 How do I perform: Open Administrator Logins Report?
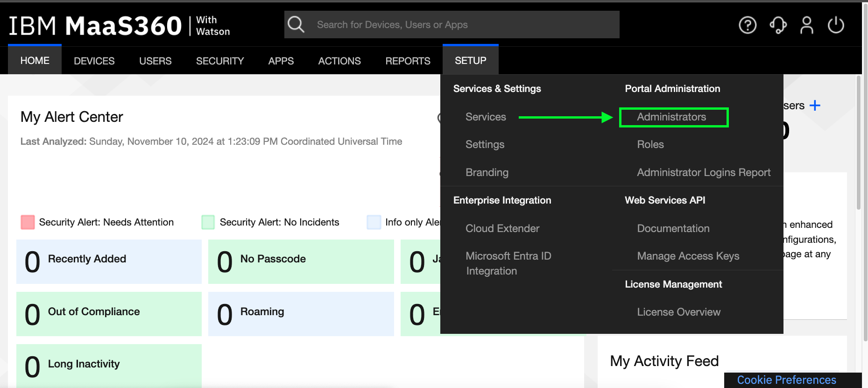pos(704,172)
